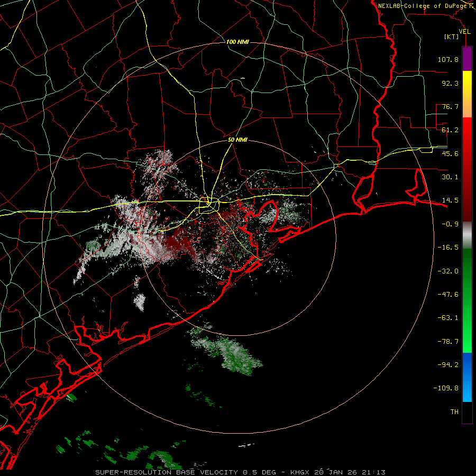The image size is (476, 476).
Task: Select the 45.6 scale value
Action: [x=450, y=153]
